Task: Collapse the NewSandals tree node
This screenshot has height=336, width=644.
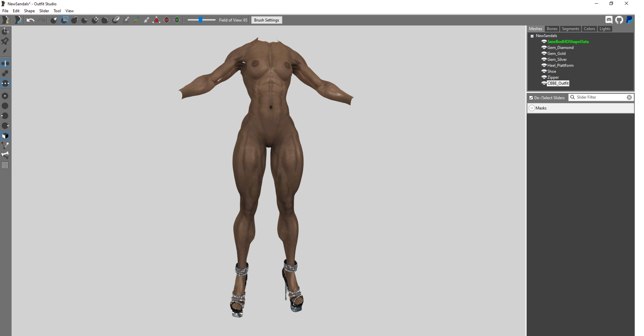Action: (x=532, y=36)
